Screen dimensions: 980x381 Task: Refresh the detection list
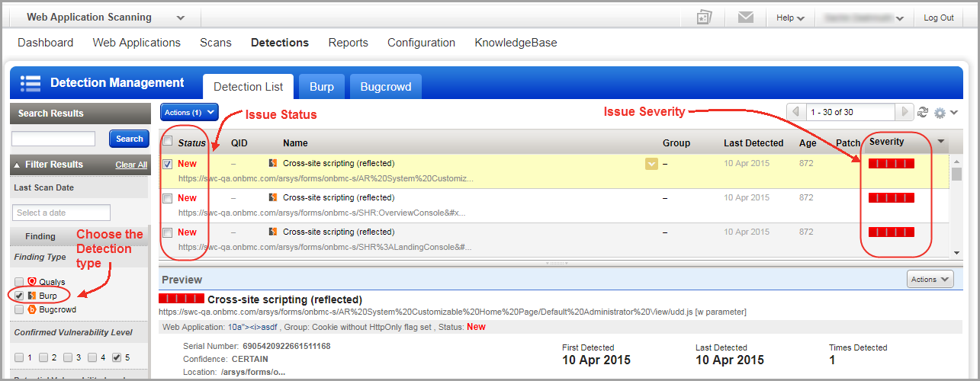coord(923,112)
